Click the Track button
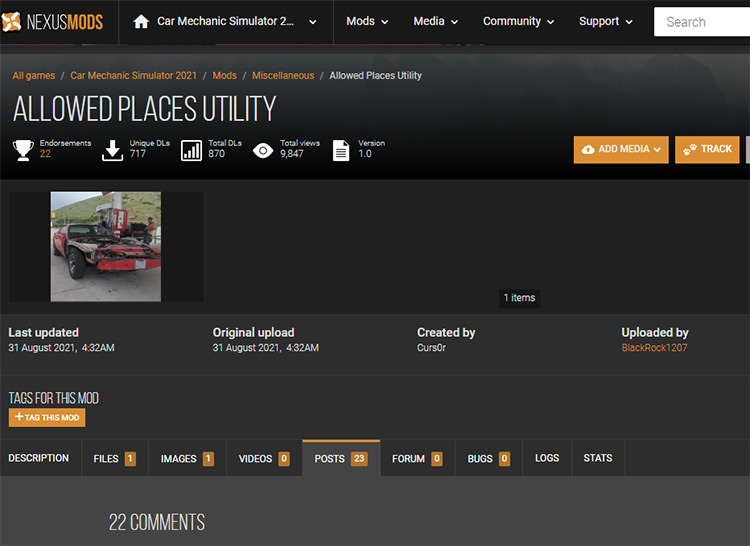Image resolution: width=750 pixels, height=546 pixels. pyautogui.click(x=707, y=149)
